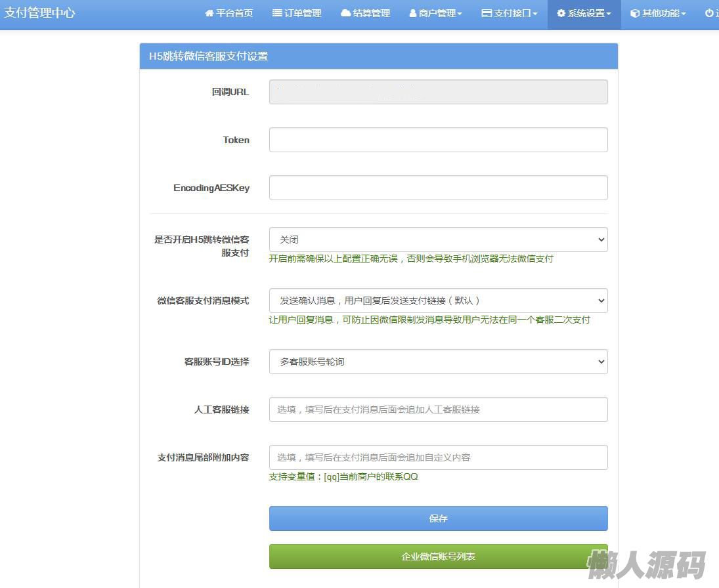Click the gear icon beside 系统设置
This screenshot has height=588, width=719.
[561, 13]
